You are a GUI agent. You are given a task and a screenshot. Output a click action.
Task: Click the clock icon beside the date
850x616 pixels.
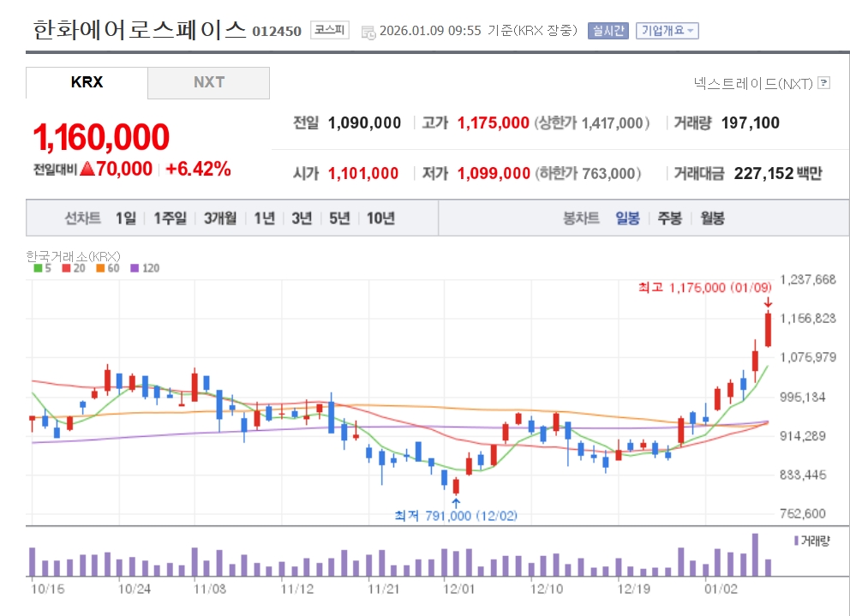(368, 33)
